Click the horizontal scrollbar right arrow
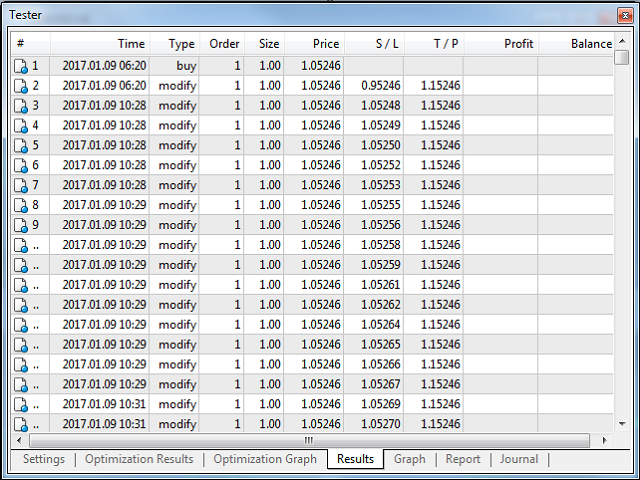 [x=605, y=440]
